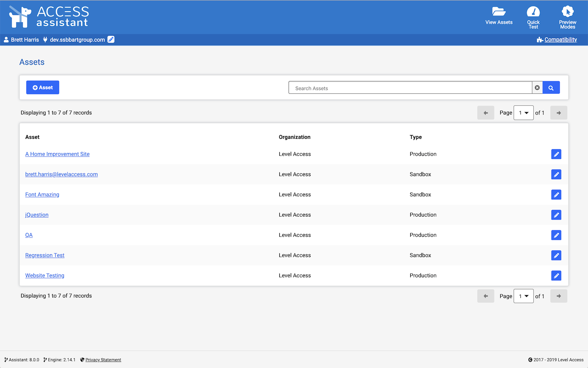588x368 pixels.
Task: Launch Quick Test gauge icon
Action: pyautogui.click(x=533, y=12)
